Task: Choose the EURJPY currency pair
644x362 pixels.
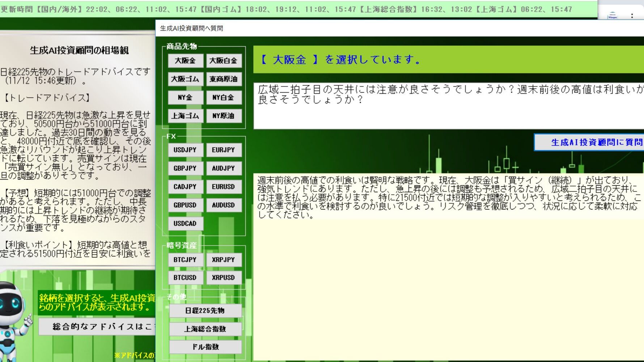Action: click(224, 150)
